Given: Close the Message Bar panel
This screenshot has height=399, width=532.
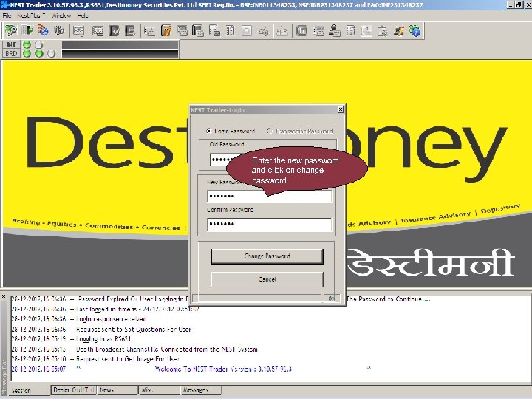Looking at the screenshot, I should pos(4,296).
